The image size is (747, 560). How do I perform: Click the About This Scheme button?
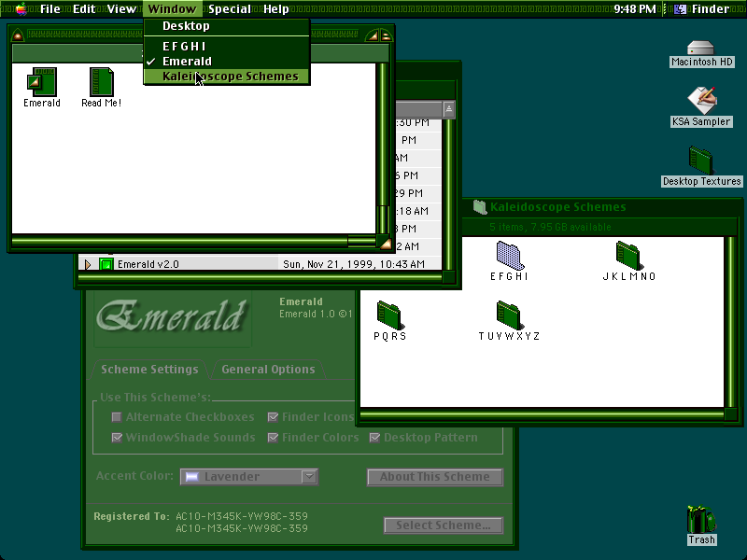(435, 477)
